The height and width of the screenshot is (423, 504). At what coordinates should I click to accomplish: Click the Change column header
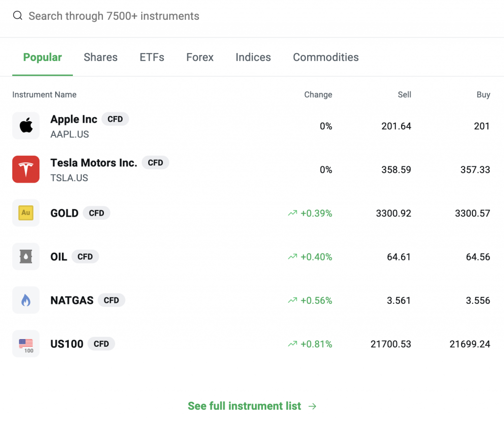[318, 95]
